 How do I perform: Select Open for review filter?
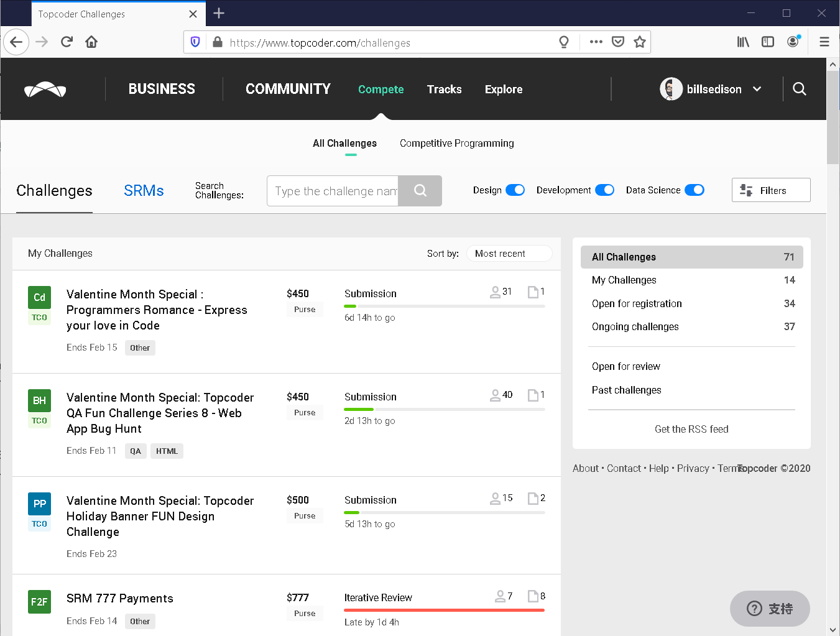pyautogui.click(x=625, y=367)
